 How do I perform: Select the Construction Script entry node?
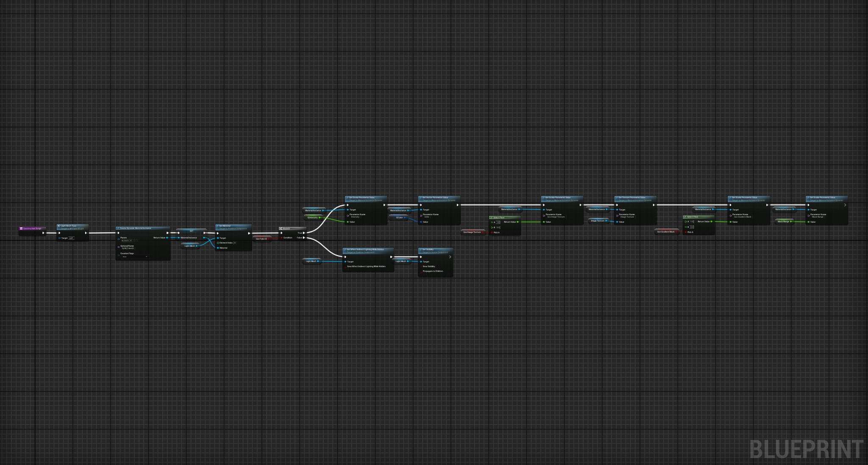coord(32,229)
